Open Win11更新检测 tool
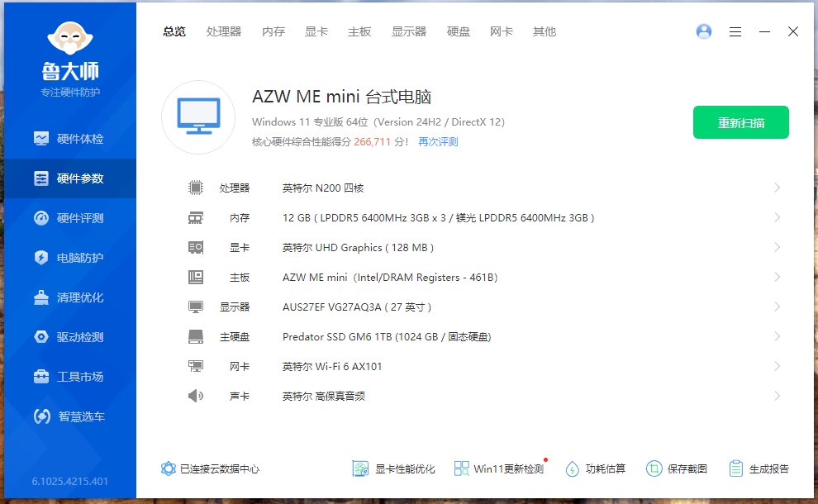The height and width of the screenshot is (504, 818). tap(499, 468)
